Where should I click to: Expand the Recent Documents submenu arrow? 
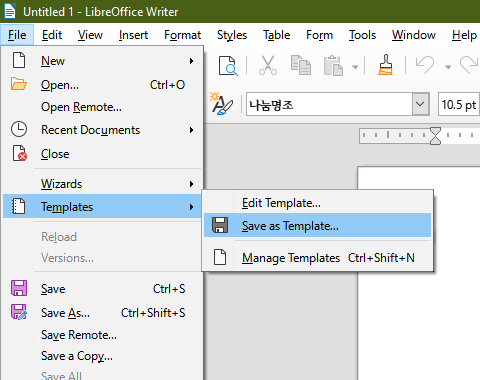pyautogui.click(x=191, y=130)
